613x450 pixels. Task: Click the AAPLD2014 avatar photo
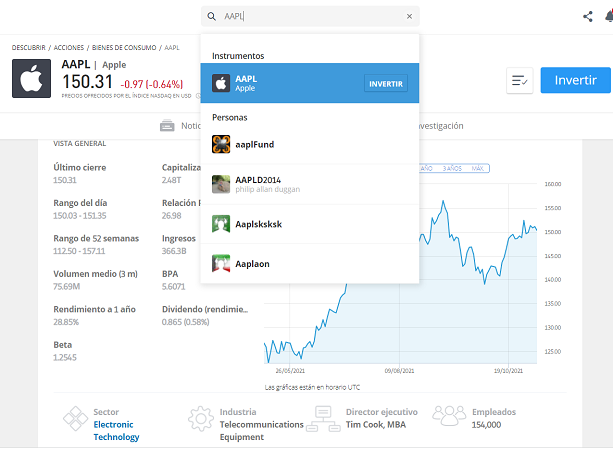(221, 184)
